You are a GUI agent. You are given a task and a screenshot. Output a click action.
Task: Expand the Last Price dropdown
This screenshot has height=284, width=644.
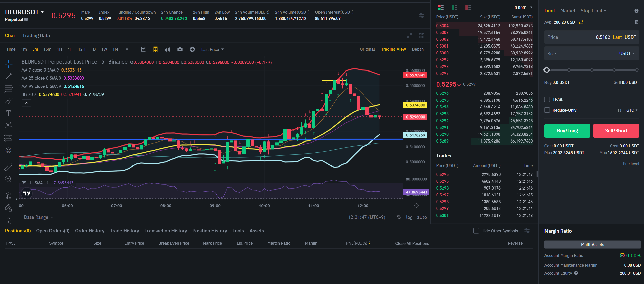point(212,49)
